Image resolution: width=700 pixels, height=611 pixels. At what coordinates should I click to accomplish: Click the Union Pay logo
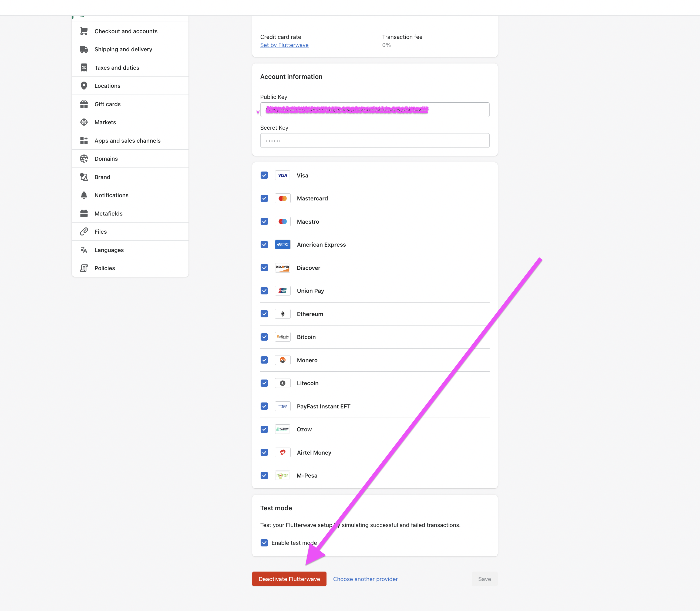282,291
